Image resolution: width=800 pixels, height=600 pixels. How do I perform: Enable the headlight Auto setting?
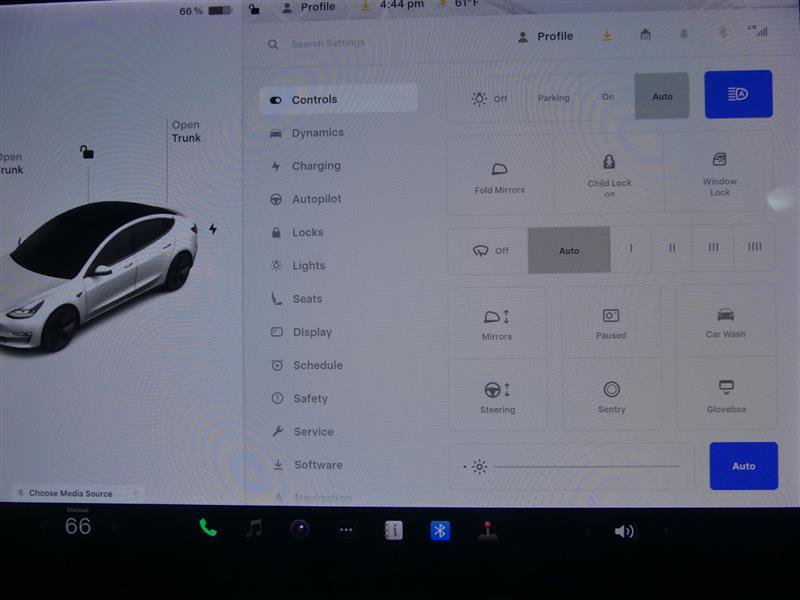(662, 96)
